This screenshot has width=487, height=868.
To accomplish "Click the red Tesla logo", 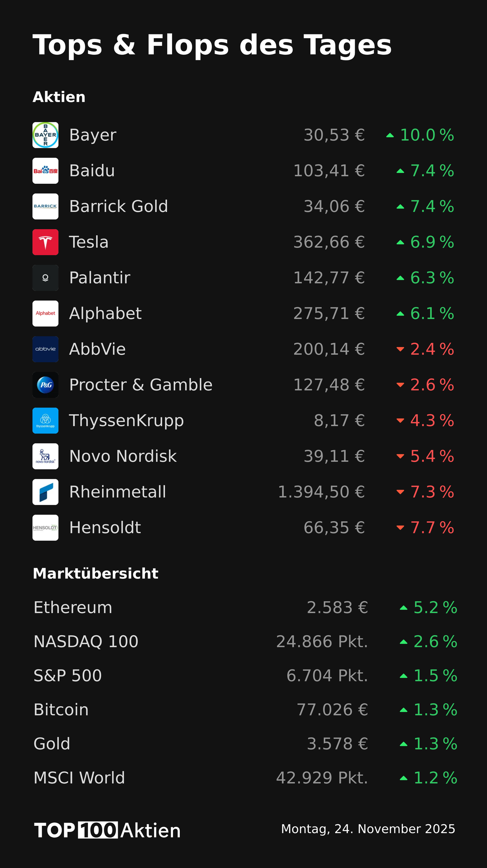I will 45,242.
